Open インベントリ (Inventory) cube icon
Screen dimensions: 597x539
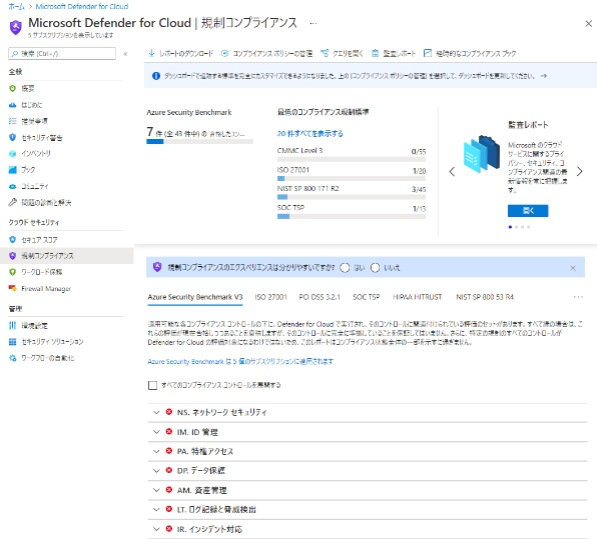coord(13,154)
